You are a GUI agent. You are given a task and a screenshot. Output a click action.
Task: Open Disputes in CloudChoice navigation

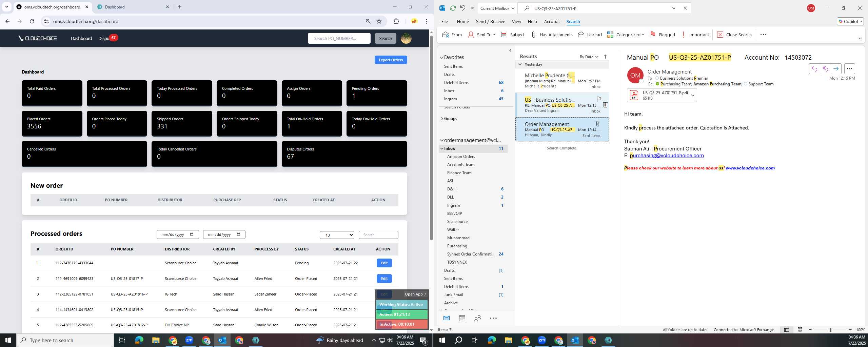tap(104, 38)
